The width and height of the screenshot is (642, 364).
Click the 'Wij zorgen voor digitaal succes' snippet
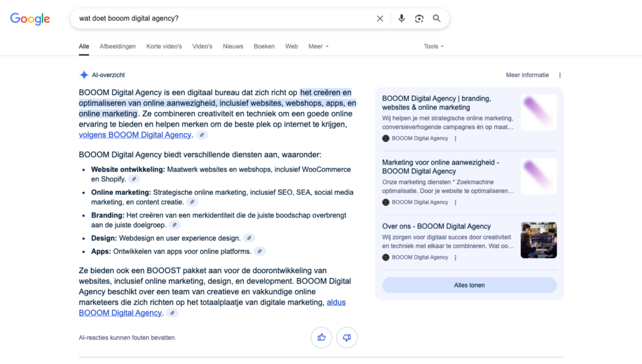pos(448,242)
